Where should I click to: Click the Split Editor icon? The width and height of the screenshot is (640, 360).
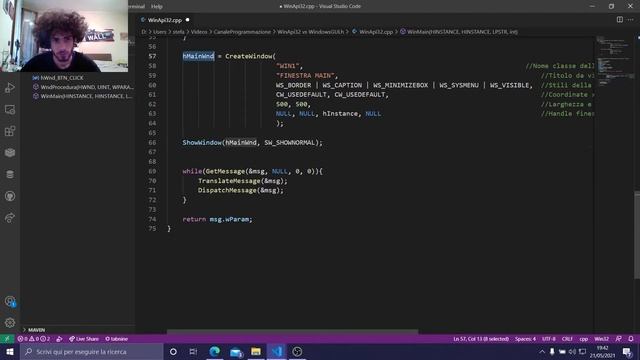(620, 20)
